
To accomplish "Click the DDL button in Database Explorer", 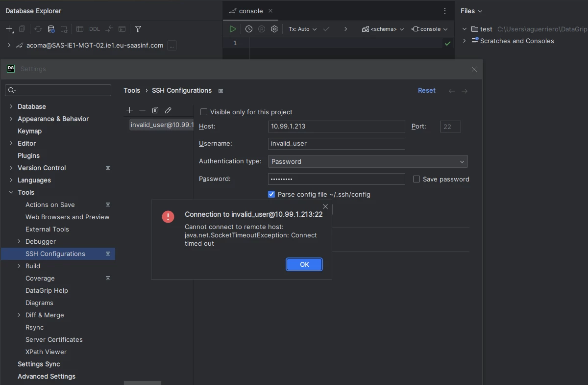I will (x=95, y=29).
